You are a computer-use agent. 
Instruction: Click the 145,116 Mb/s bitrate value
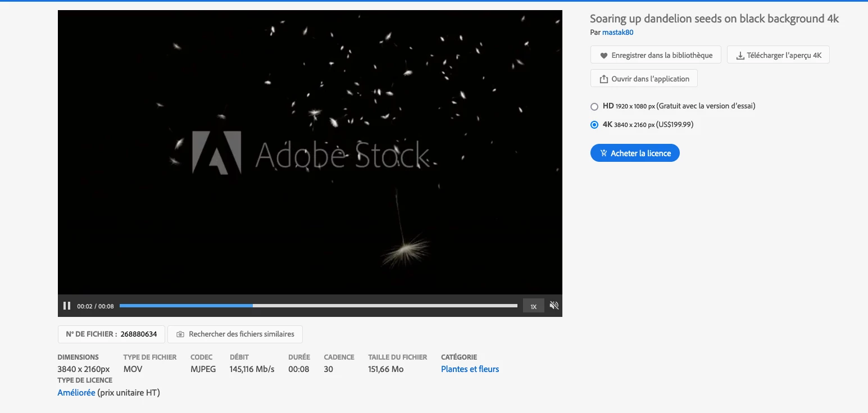click(x=252, y=369)
